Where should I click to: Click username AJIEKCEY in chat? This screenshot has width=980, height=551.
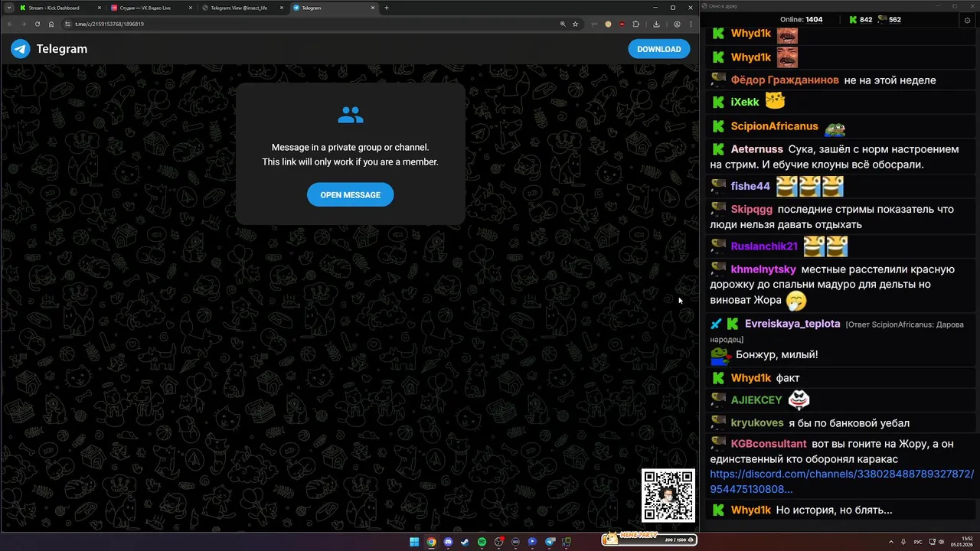756,400
